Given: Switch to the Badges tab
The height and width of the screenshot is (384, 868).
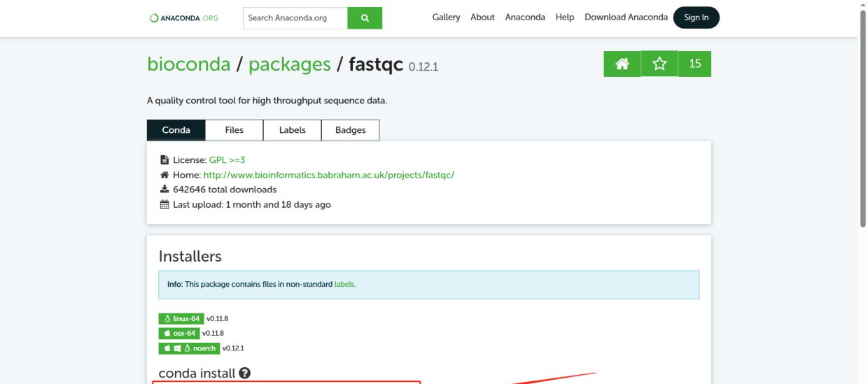Looking at the screenshot, I should pos(350,130).
